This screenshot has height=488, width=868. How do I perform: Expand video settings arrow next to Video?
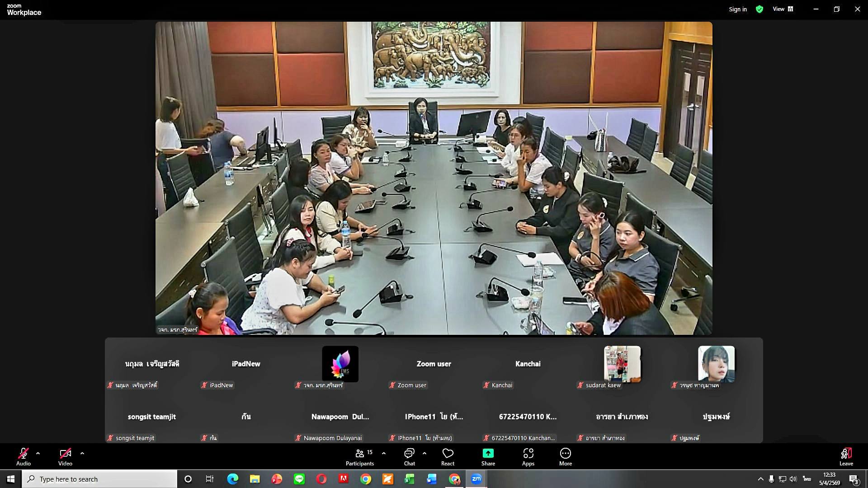(82, 453)
